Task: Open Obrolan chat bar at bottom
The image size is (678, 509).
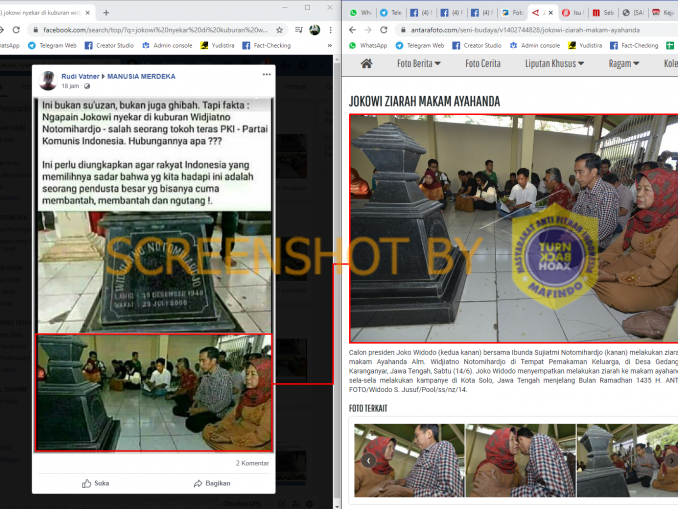Action: 242,504
